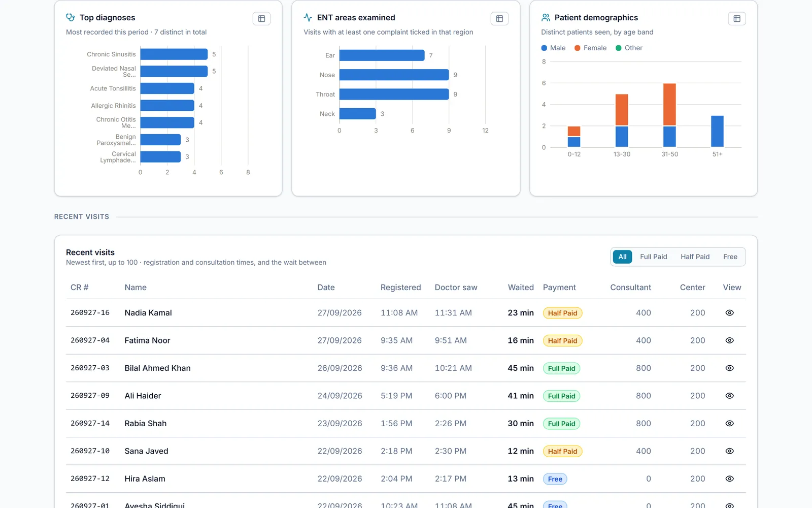Open table view for Patient demographics card

(x=737, y=19)
